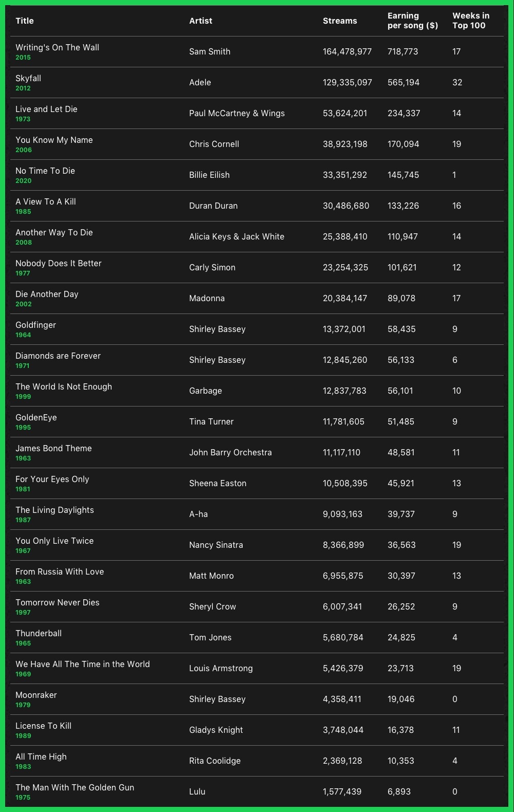The width and height of the screenshot is (514, 812).
Task: Select the artist John Barry Orchestra
Action: tap(230, 453)
